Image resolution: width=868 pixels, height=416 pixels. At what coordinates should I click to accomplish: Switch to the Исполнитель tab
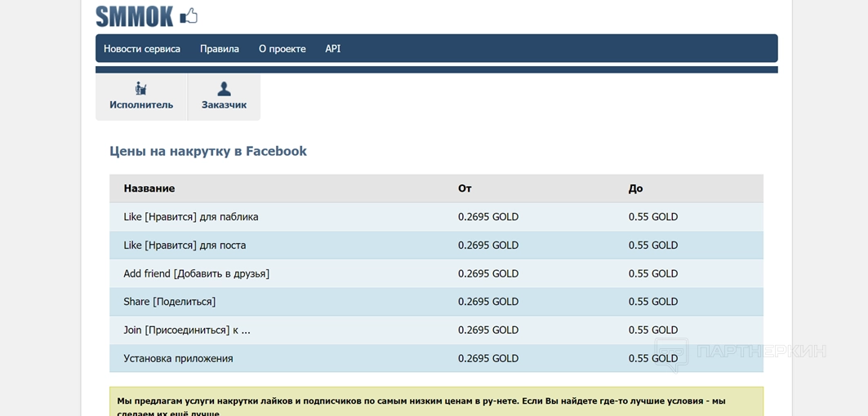pyautogui.click(x=141, y=104)
